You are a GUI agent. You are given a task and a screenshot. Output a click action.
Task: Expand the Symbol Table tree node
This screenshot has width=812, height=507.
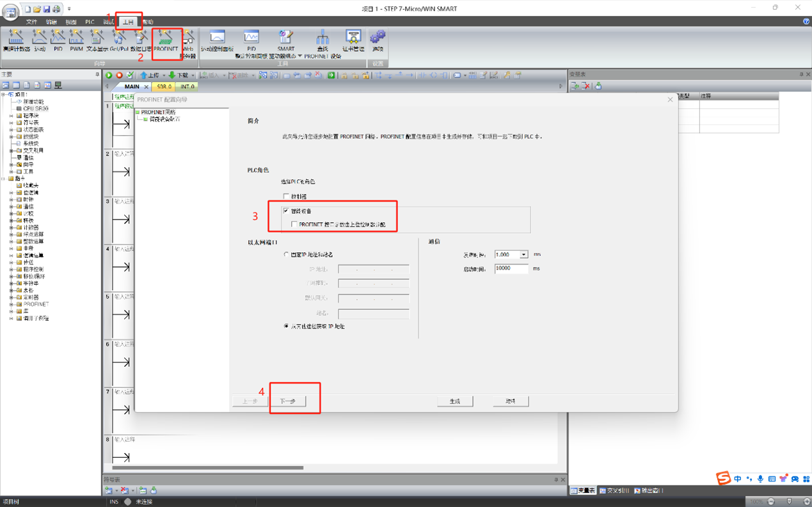[11, 123]
